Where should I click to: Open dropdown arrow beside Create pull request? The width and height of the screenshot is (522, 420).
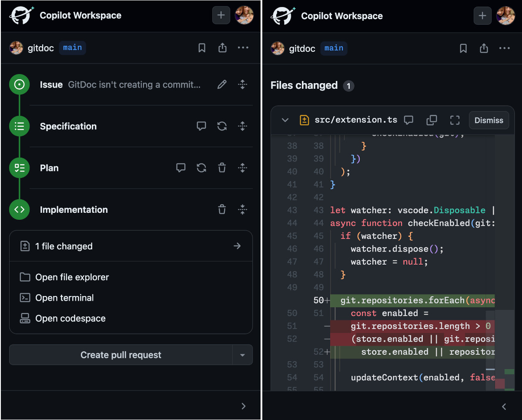[x=243, y=355]
